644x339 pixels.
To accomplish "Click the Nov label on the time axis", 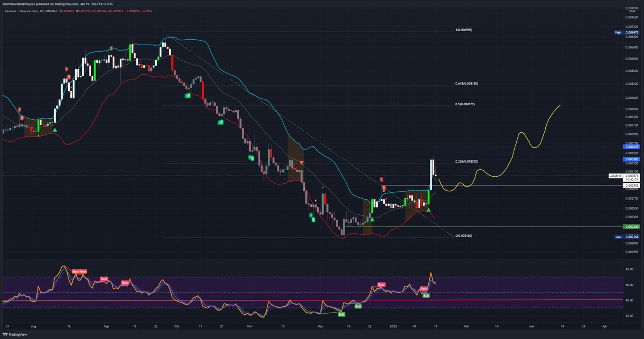I will [x=249, y=326].
